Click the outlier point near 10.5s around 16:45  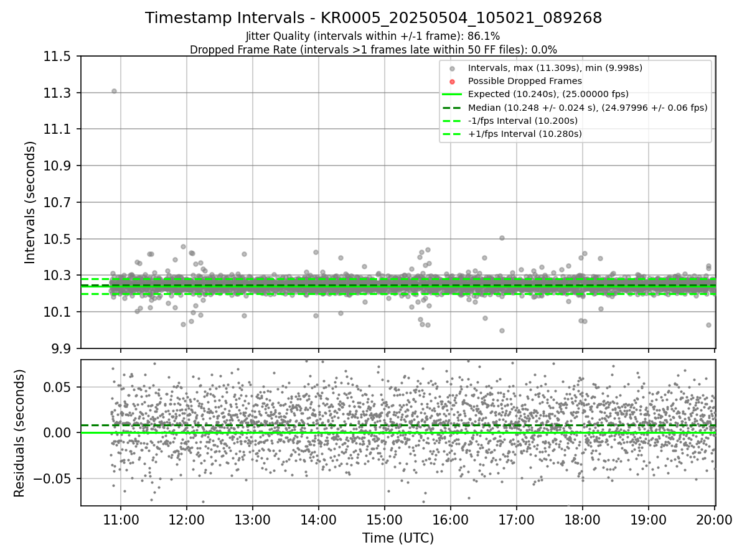tap(502, 238)
